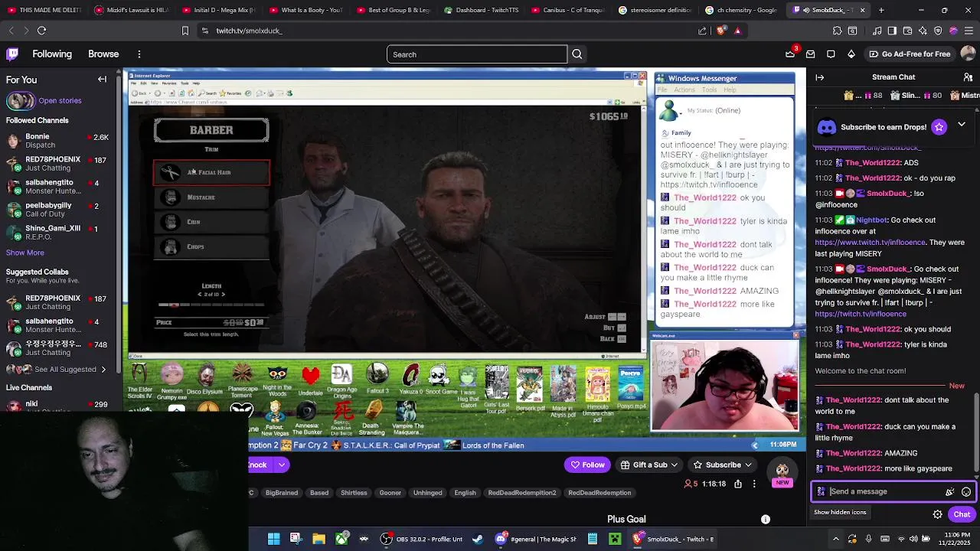Switch to Initial D - Mega Mix tab
The width and height of the screenshot is (980, 551).
pyautogui.click(x=217, y=10)
